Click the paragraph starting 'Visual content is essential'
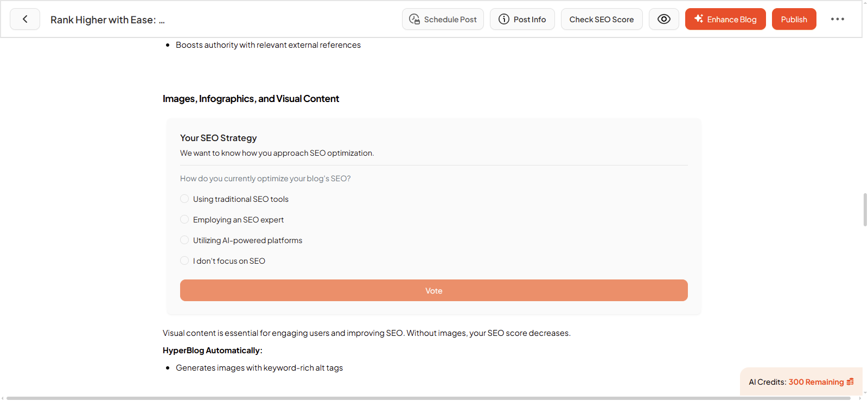This screenshot has height=401, width=868. [x=366, y=333]
